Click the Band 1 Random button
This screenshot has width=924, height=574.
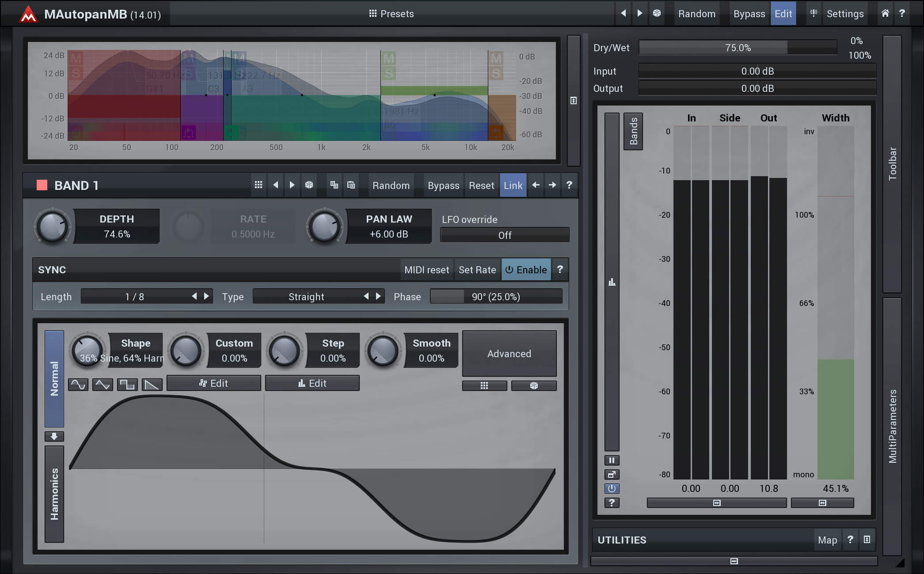pyautogui.click(x=391, y=185)
